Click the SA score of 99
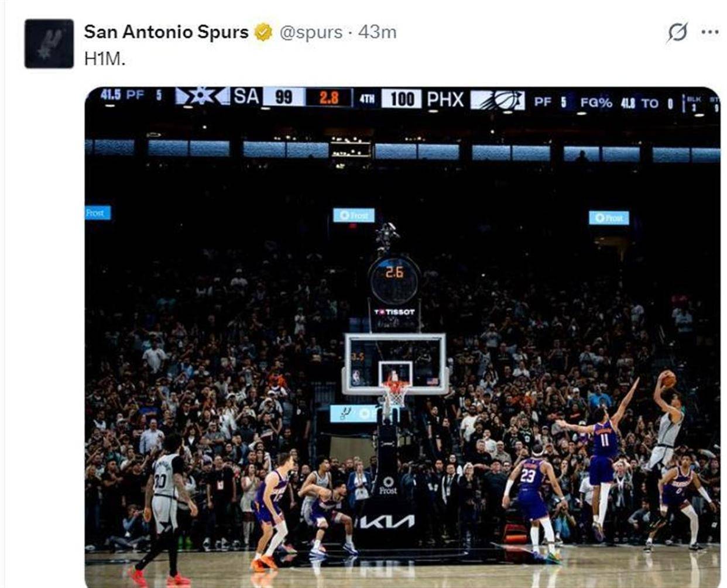Viewport: 727px width, 588px height. pyautogui.click(x=284, y=97)
